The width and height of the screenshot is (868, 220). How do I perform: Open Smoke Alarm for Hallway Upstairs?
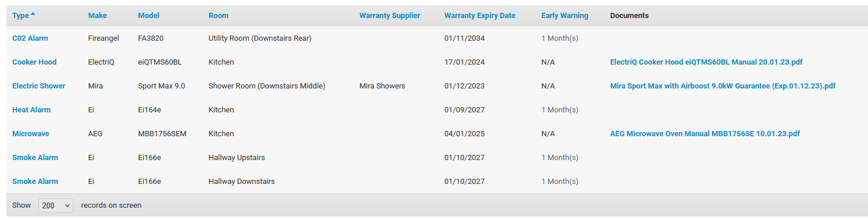click(35, 158)
